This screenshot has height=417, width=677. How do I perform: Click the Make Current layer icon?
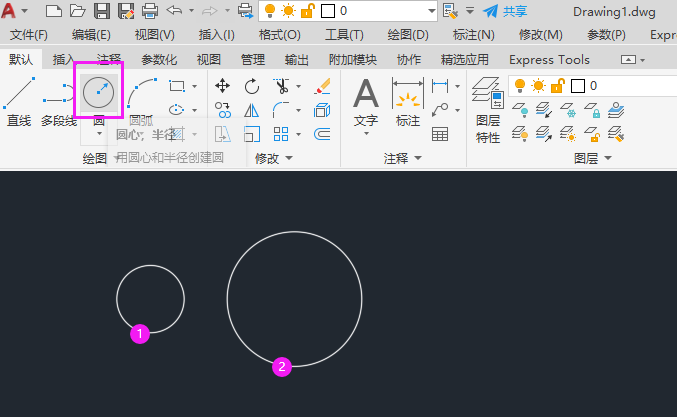tap(616, 110)
